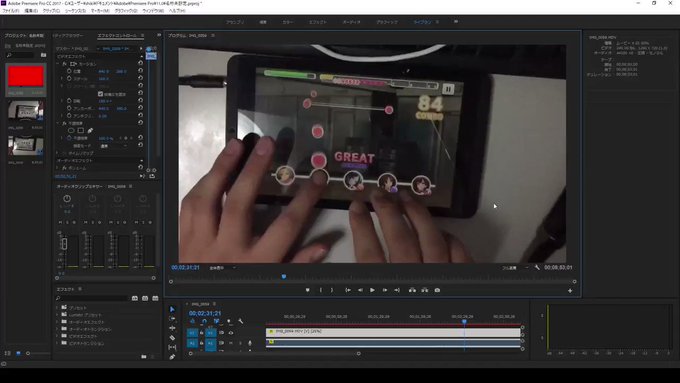This screenshot has width=680, height=383.
Task: Toggle the uniform scale checkbox
Action: pos(101,94)
